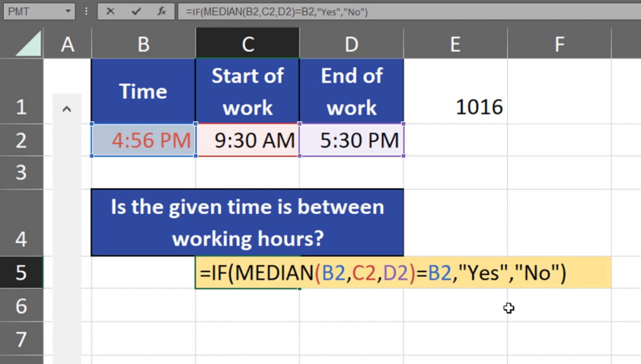Viewport: 641px width, 364px height.
Task: Select column F header
Action: click(559, 44)
